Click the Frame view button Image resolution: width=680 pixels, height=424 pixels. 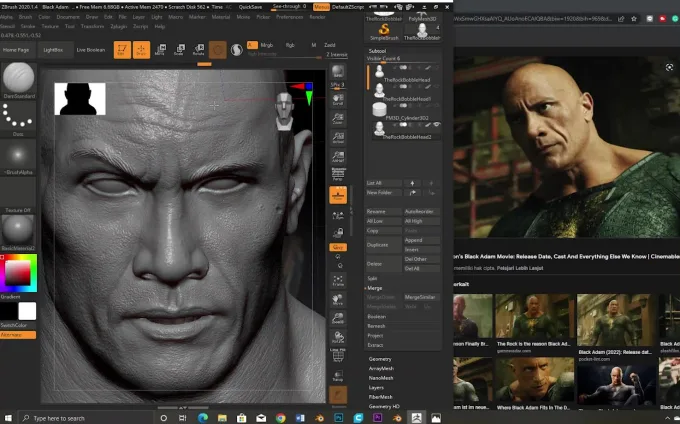pos(338,281)
